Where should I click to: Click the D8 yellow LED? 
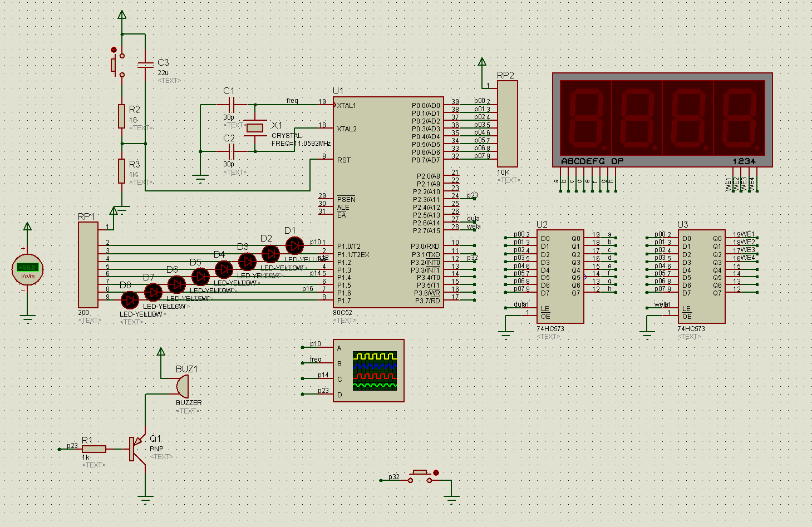tap(130, 301)
